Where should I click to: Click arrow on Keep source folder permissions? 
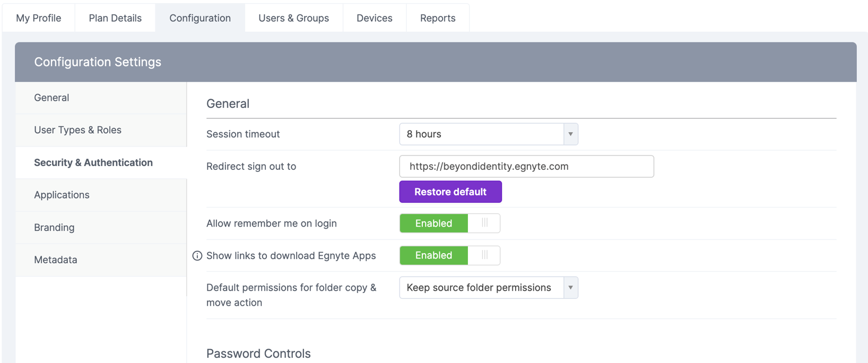pyautogui.click(x=570, y=288)
